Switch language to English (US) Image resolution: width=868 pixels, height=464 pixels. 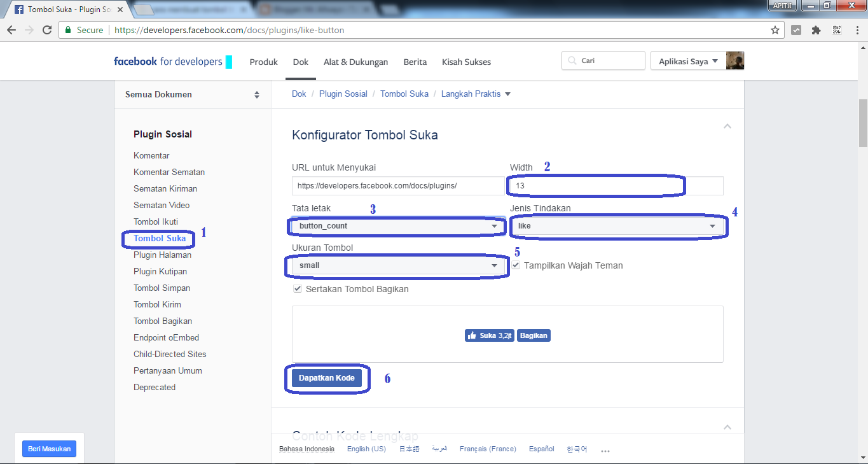(x=366, y=449)
